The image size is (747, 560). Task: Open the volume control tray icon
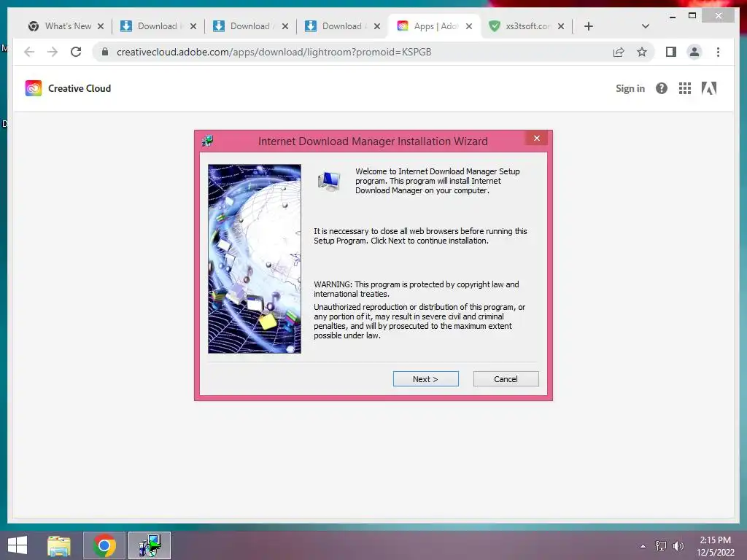[x=678, y=546]
